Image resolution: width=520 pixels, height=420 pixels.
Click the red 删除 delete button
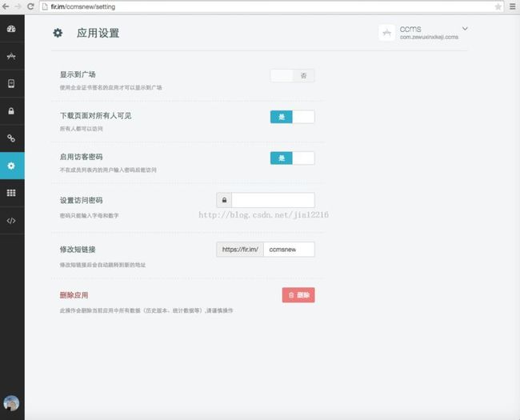(x=298, y=295)
